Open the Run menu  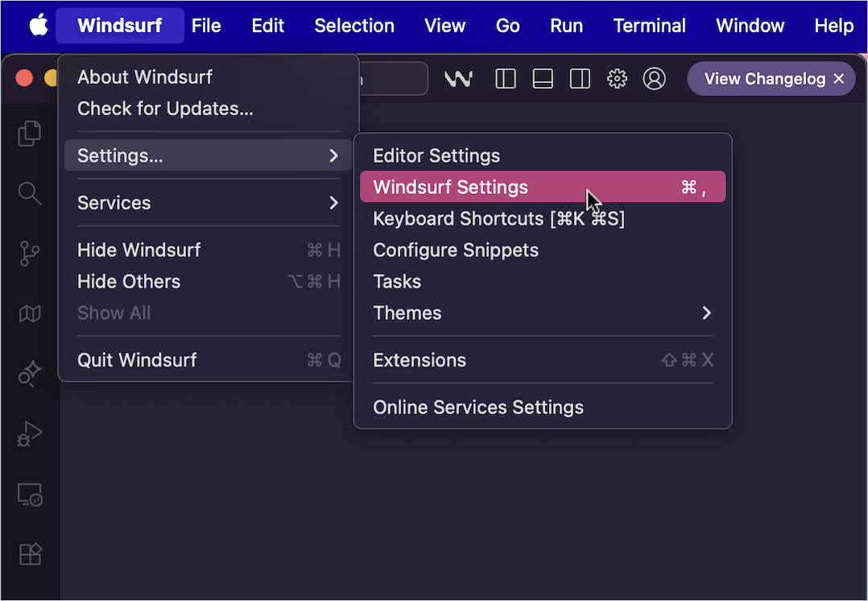click(x=566, y=26)
